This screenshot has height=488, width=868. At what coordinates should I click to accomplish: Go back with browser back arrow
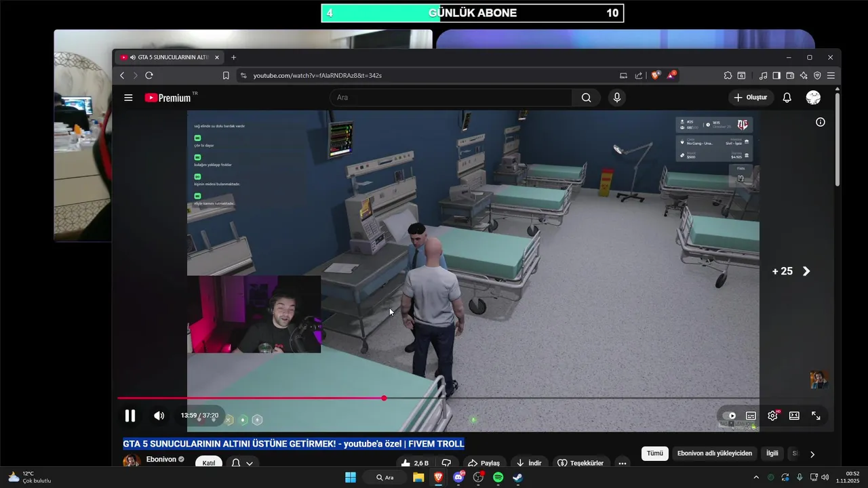[x=122, y=75]
